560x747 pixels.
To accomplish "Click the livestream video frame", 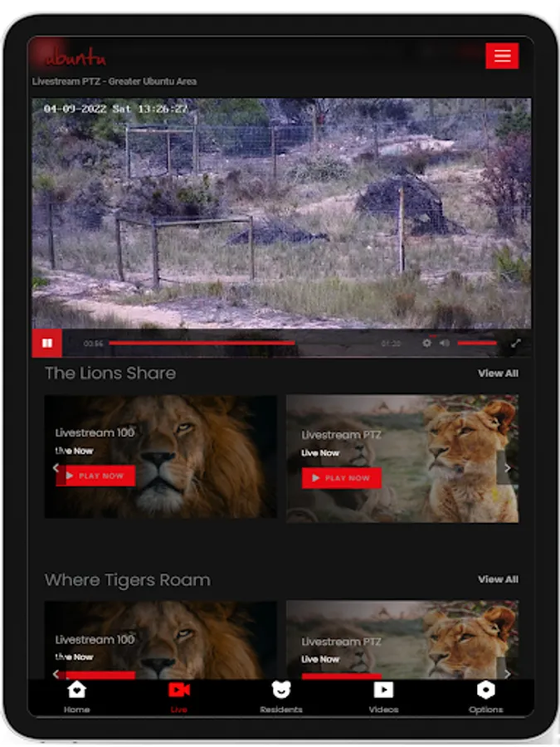I will 281,213.
